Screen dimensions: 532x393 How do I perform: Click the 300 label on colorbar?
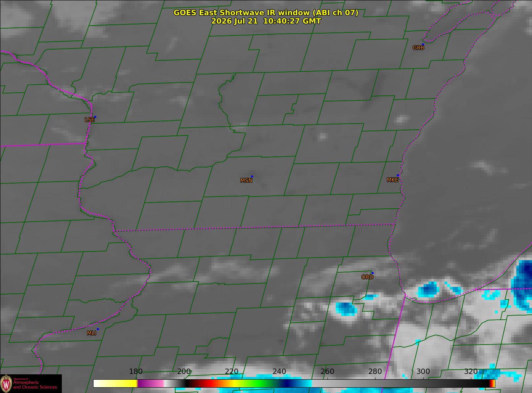(x=423, y=371)
